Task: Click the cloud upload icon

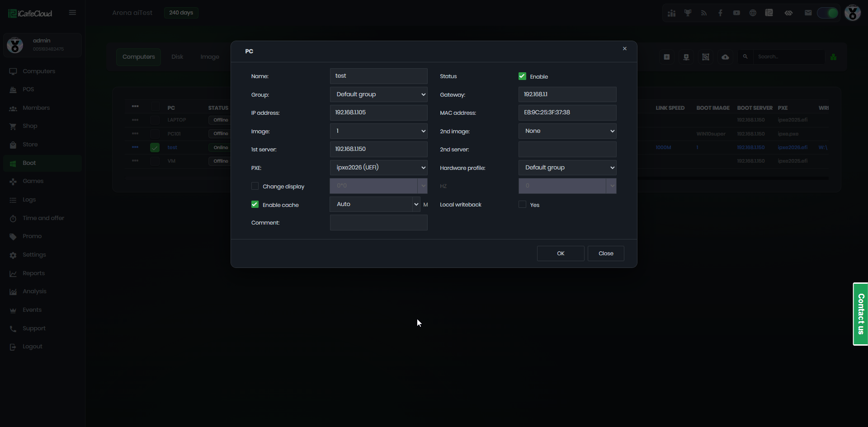Action: [725, 57]
